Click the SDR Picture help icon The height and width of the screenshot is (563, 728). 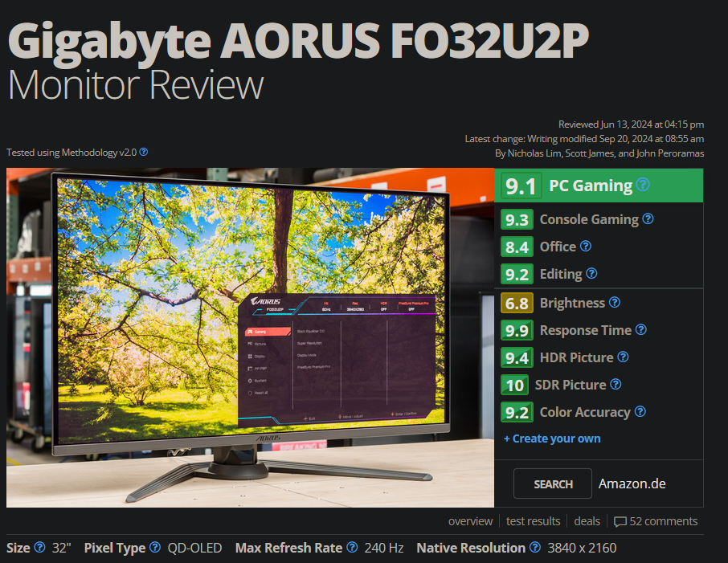tap(616, 385)
